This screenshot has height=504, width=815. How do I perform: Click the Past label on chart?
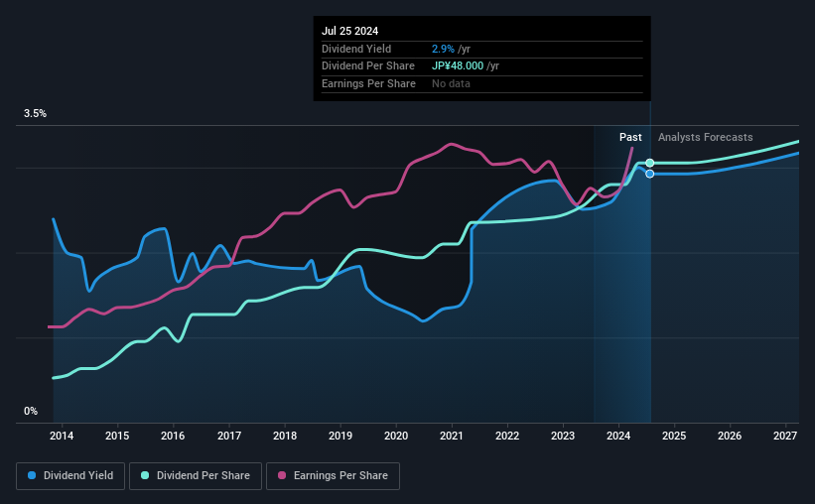[630, 137]
